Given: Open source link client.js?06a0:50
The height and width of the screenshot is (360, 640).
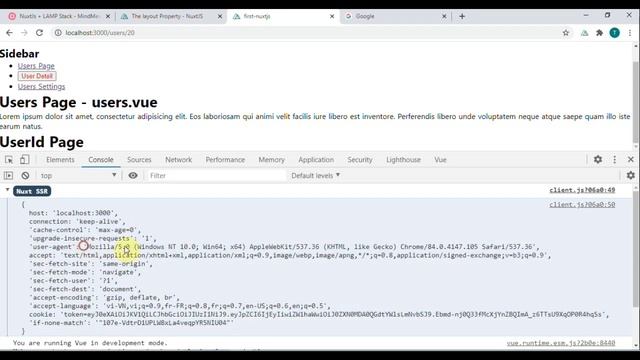Looking at the screenshot, I should 582,204.
